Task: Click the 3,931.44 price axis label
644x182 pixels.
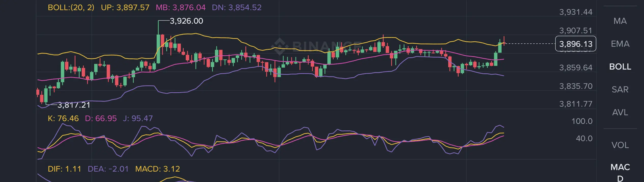Action: coord(576,12)
